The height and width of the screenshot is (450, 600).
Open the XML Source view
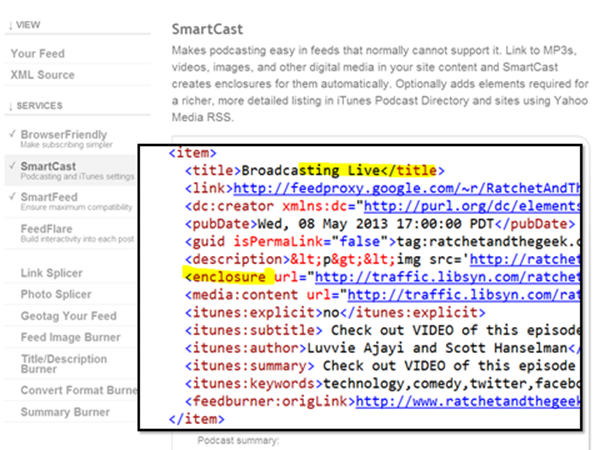[42, 75]
